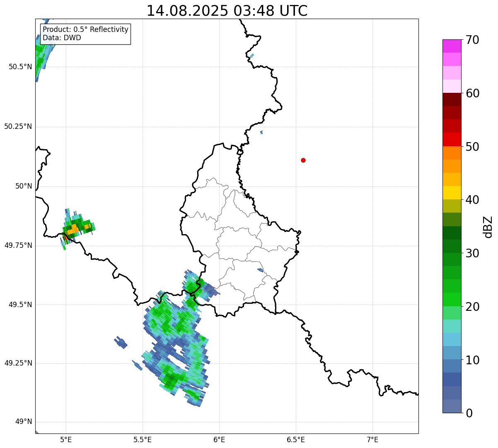Click the dark maroon colorbar segment below 60

[x=452, y=99]
